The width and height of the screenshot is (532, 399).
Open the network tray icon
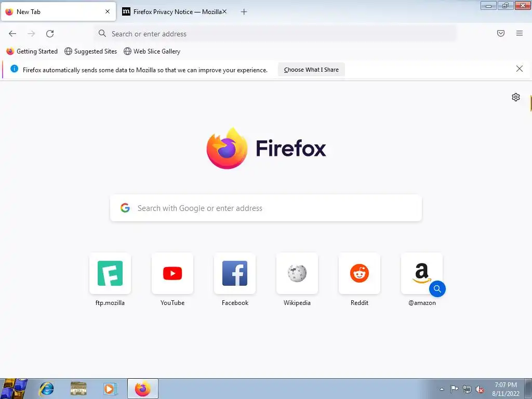pos(467,390)
